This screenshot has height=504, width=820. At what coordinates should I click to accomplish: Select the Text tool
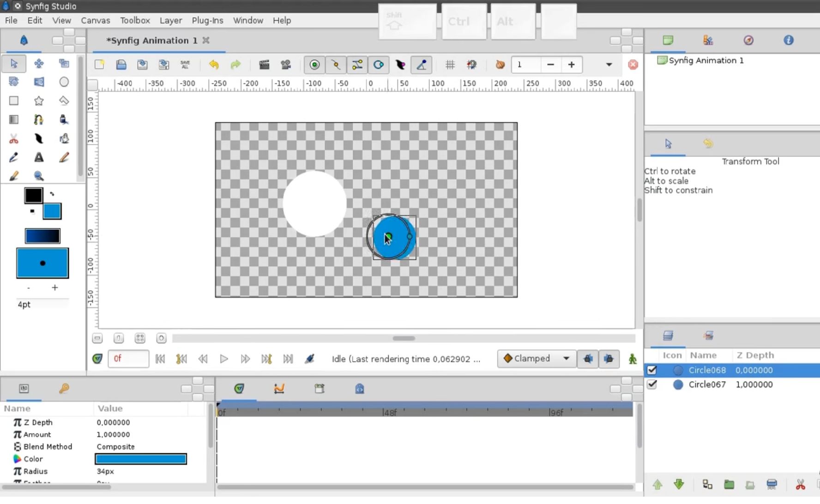[x=39, y=157]
